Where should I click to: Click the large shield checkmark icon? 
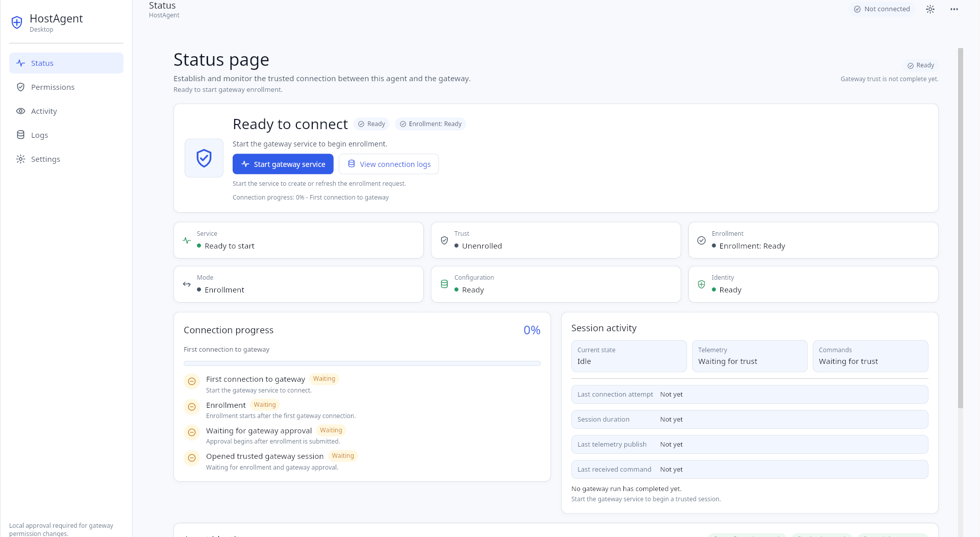pos(204,158)
